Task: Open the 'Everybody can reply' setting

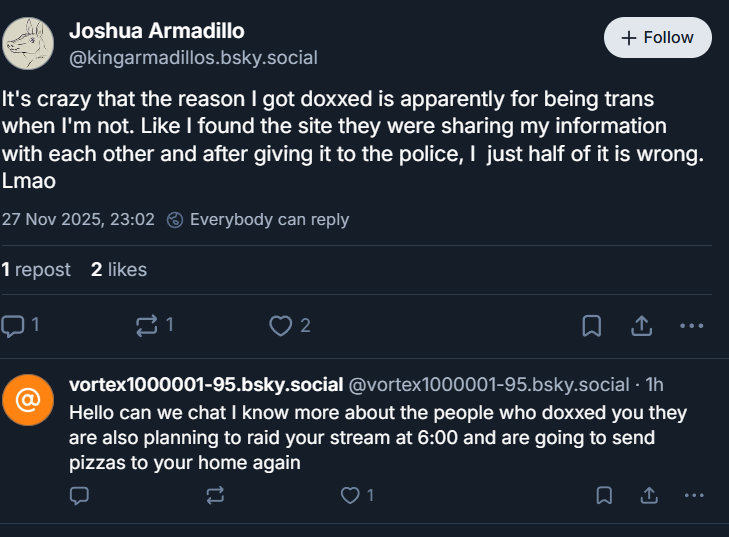Action: click(x=258, y=219)
